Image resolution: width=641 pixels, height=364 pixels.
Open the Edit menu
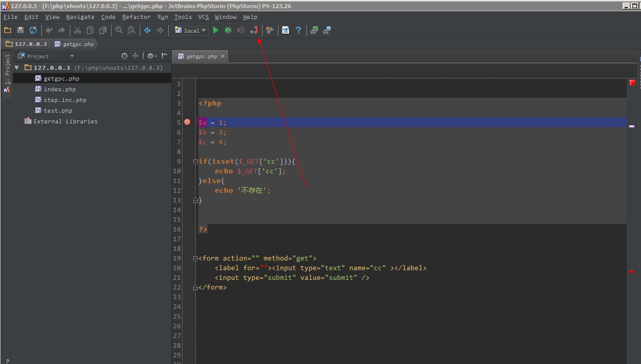coord(31,17)
